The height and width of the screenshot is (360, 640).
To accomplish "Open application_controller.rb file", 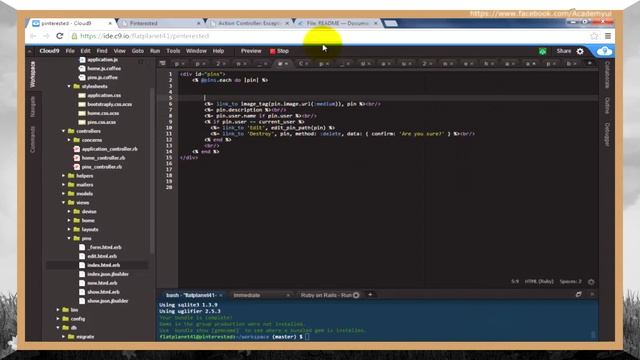I will tap(109, 149).
